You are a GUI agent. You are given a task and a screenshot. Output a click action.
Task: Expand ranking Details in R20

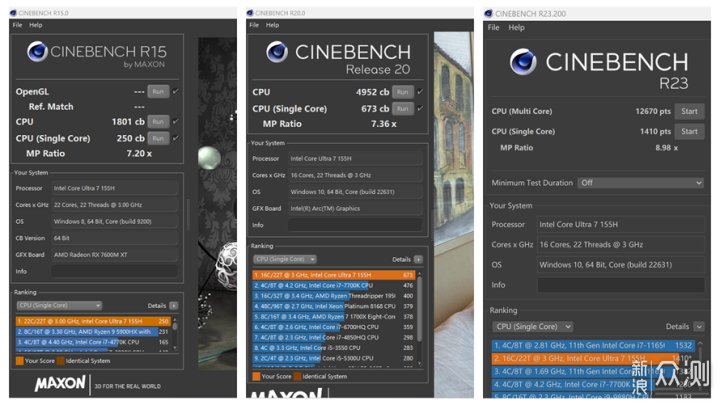(418, 259)
